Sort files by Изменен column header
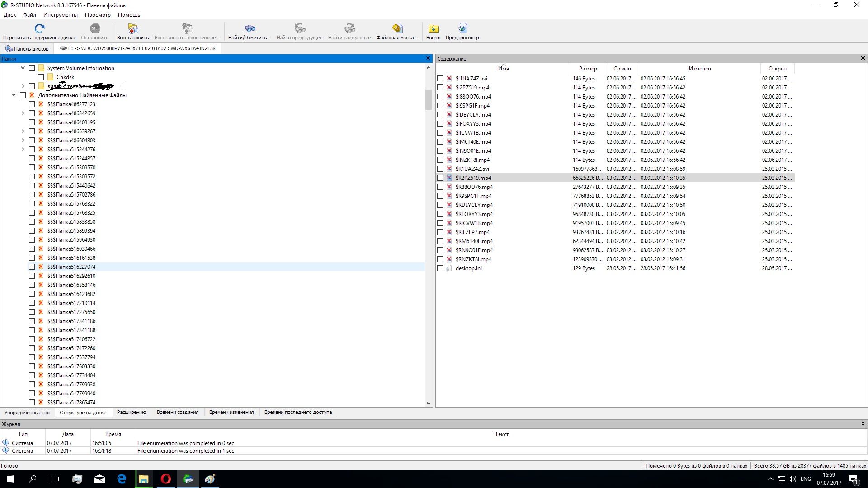The height and width of the screenshot is (488, 868). point(700,69)
